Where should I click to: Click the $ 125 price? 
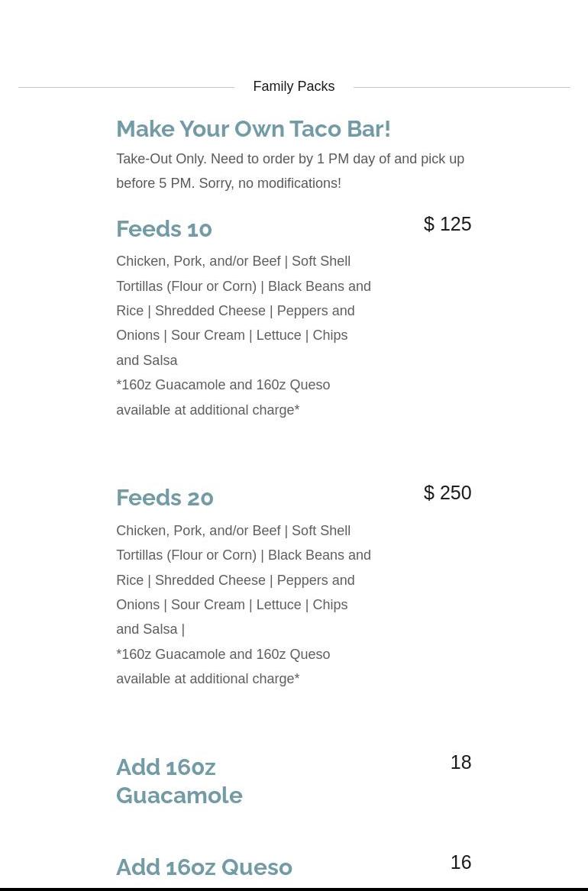pyautogui.click(x=447, y=224)
